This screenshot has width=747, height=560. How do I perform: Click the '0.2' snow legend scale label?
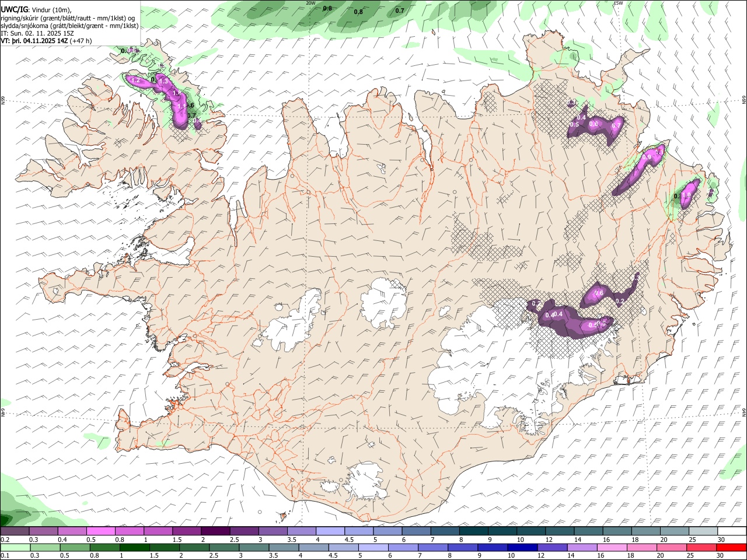pyautogui.click(x=4, y=540)
